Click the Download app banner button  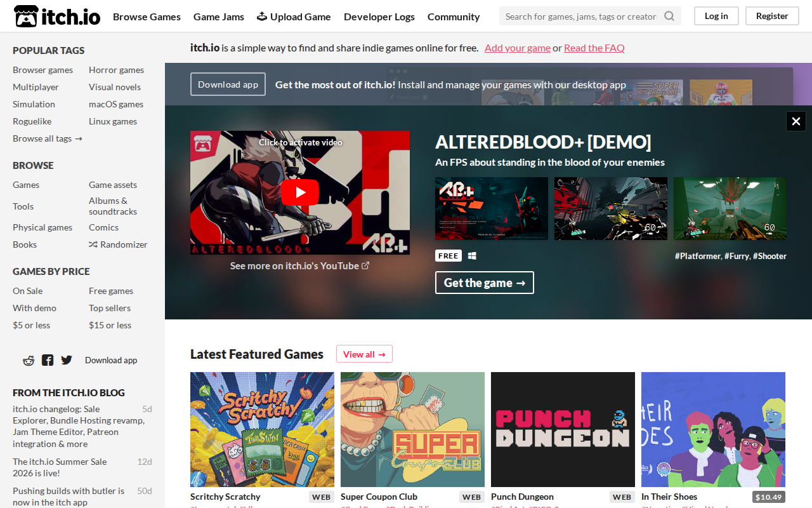pyautogui.click(x=228, y=84)
